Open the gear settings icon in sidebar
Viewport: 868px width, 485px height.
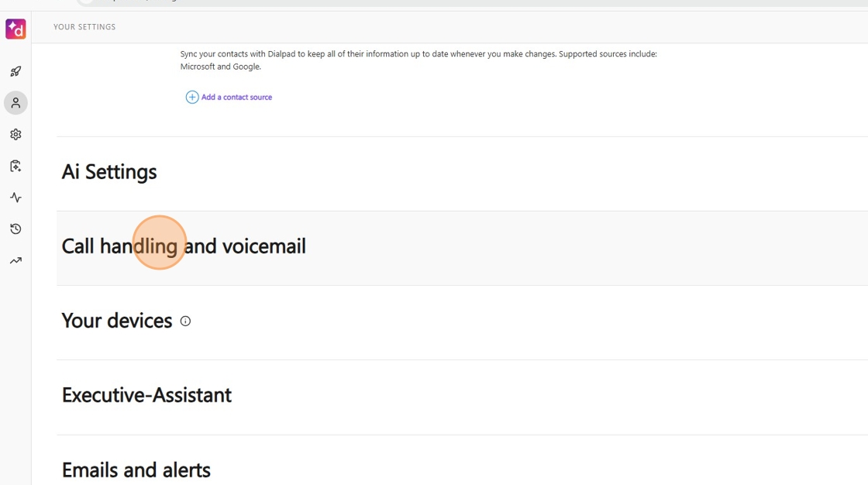[x=15, y=135]
